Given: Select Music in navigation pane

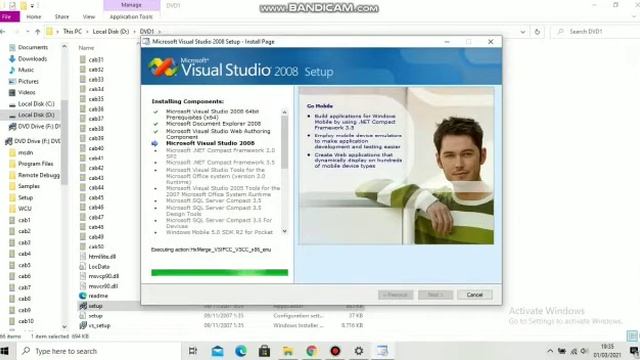Looking at the screenshot, I should 26,70.
